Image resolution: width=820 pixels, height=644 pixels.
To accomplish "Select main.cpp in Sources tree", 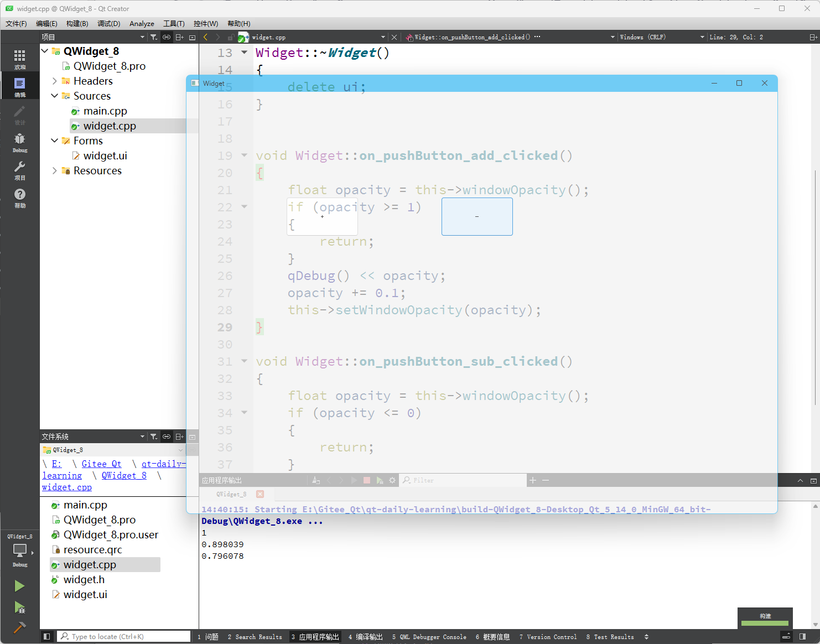I will pyautogui.click(x=105, y=111).
